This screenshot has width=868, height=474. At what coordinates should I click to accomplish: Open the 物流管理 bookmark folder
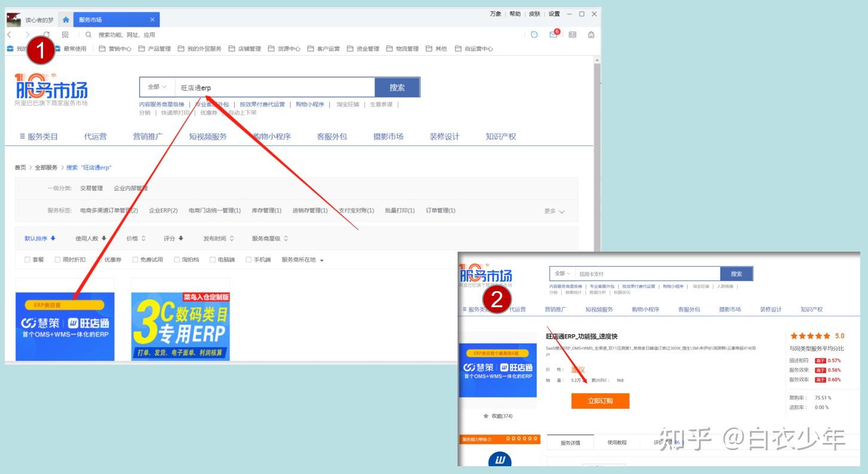(x=403, y=49)
